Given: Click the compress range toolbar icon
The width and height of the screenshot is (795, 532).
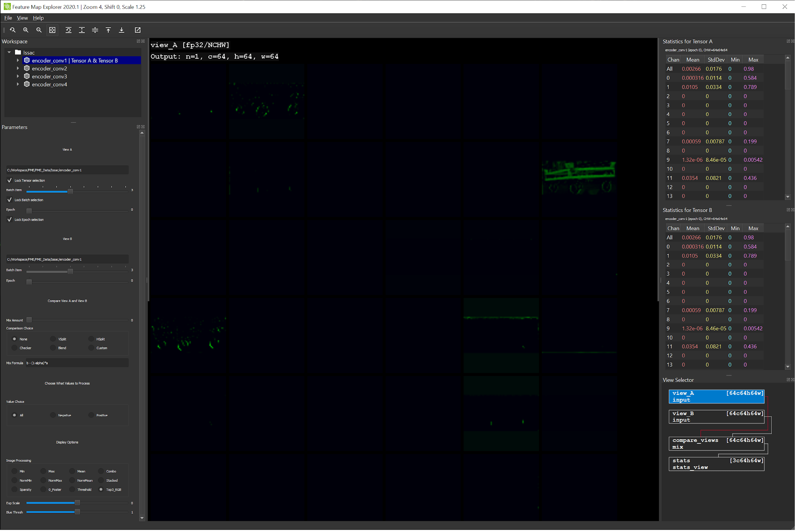Looking at the screenshot, I should coord(95,30).
